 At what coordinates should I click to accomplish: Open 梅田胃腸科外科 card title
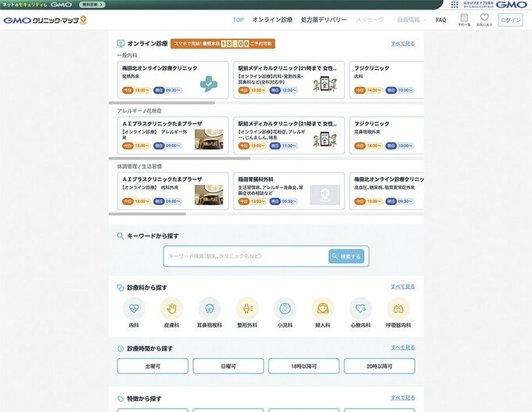[256, 179]
